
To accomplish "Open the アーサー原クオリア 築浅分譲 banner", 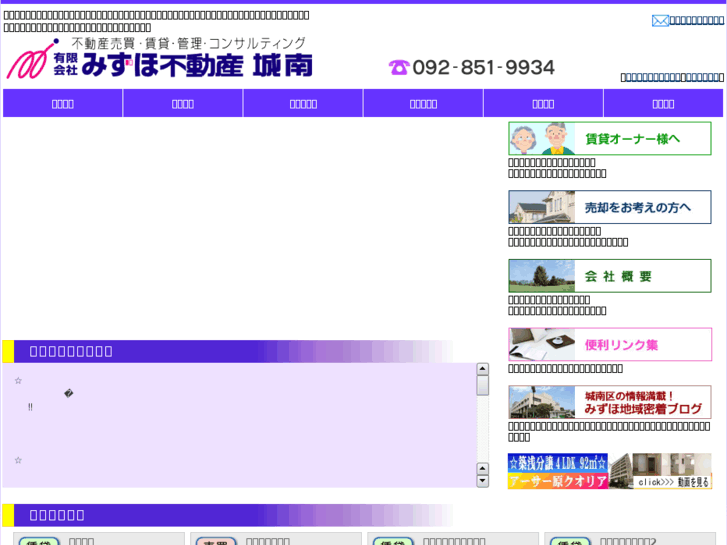I will click(610, 471).
